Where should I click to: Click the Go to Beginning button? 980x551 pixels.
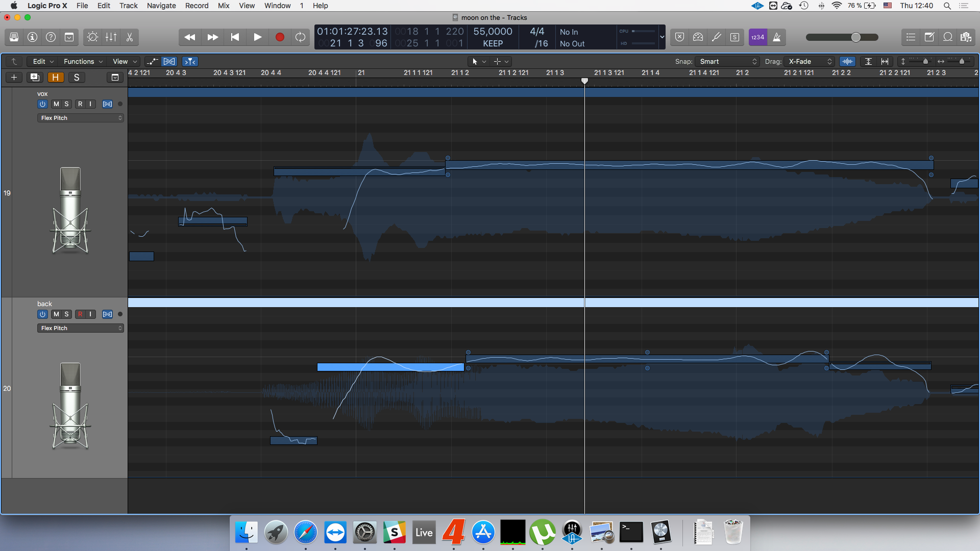235,37
